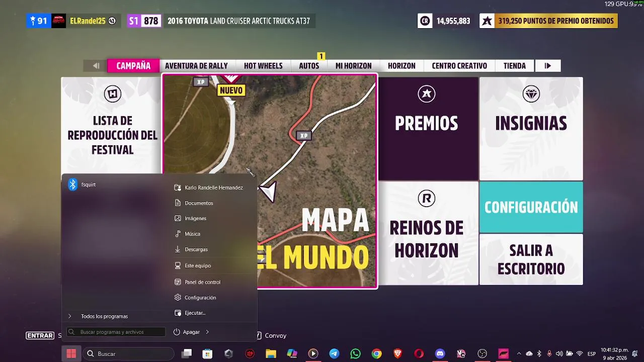
Task: Click the credits CR icon
Action: (425, 21)
